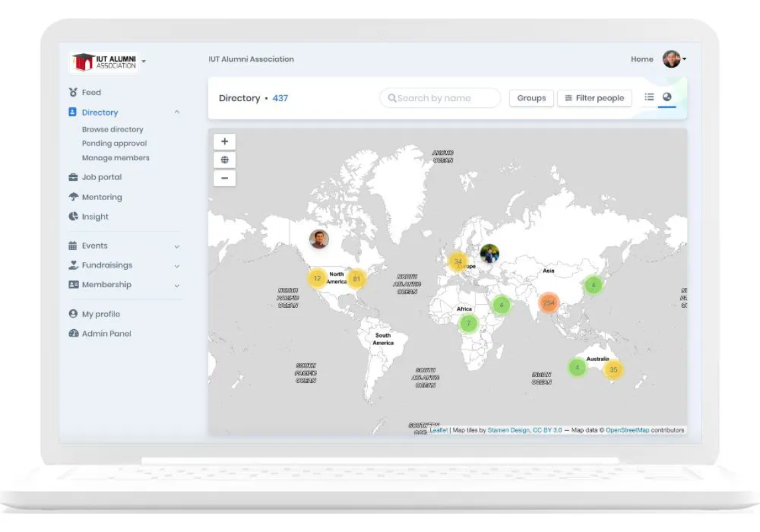Click the member photo marker over Canada

[x=319, y=239]
